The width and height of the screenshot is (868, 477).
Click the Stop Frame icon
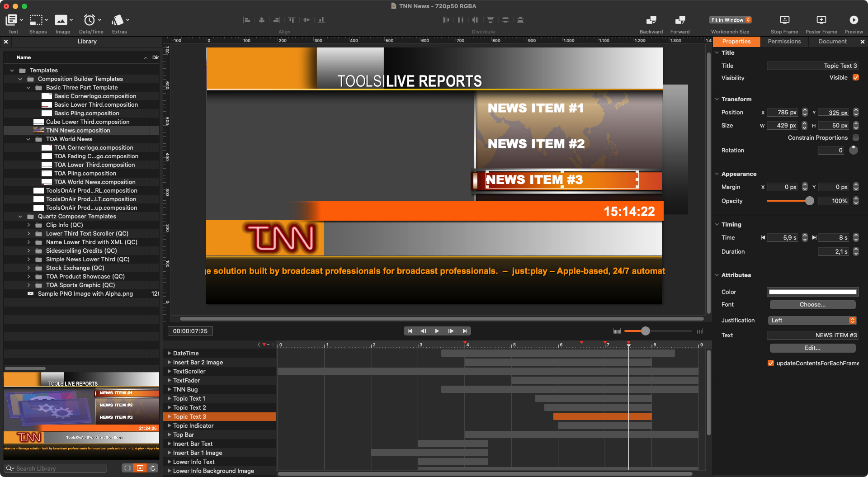pyautogui.click(x=785, y=20)
